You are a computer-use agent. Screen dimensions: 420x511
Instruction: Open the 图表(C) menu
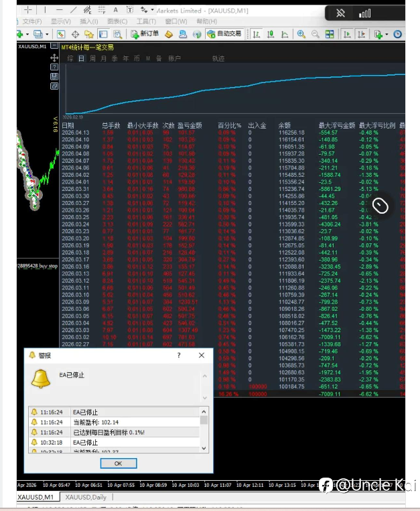click(117, 21)
